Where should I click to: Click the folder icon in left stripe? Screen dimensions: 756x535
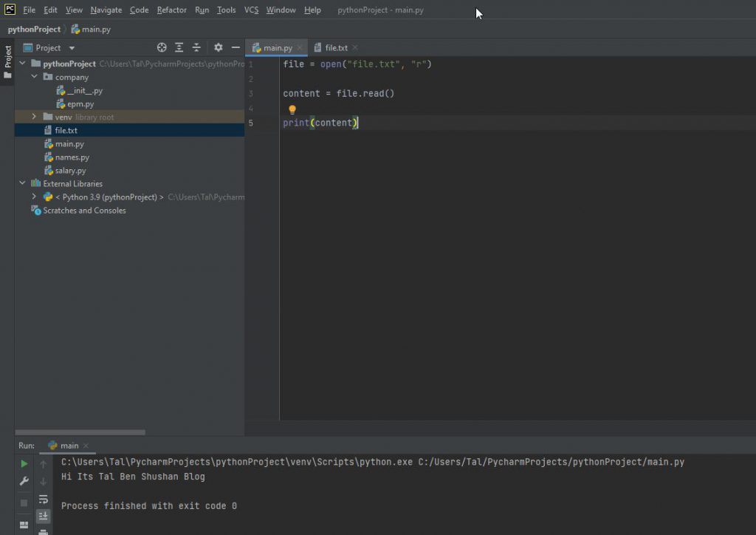pos(7,75)
